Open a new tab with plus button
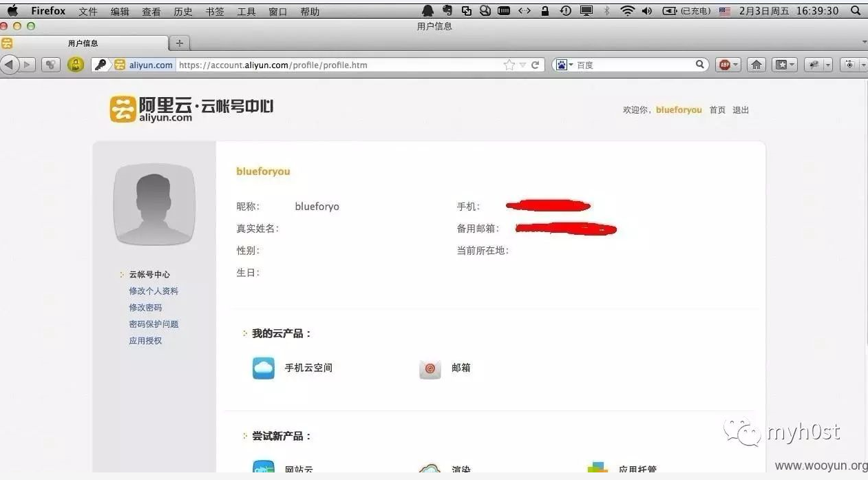The image size is (868, 480). point(180,43)
